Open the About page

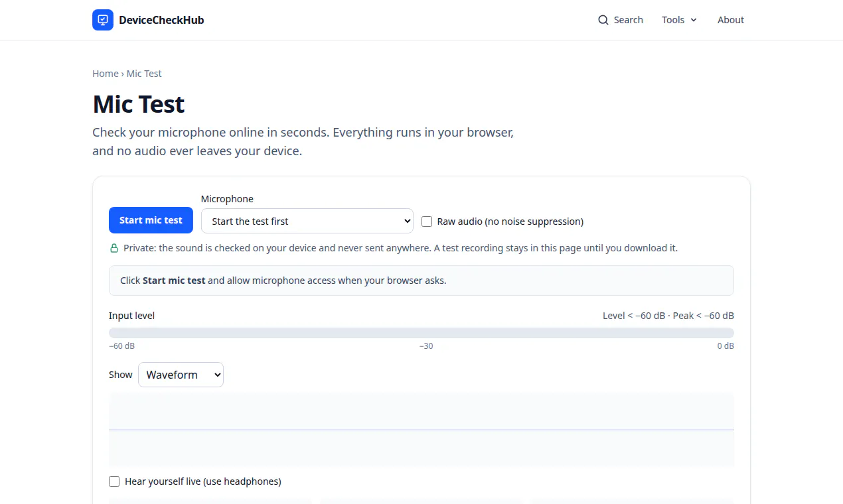(x=731, y=20)
